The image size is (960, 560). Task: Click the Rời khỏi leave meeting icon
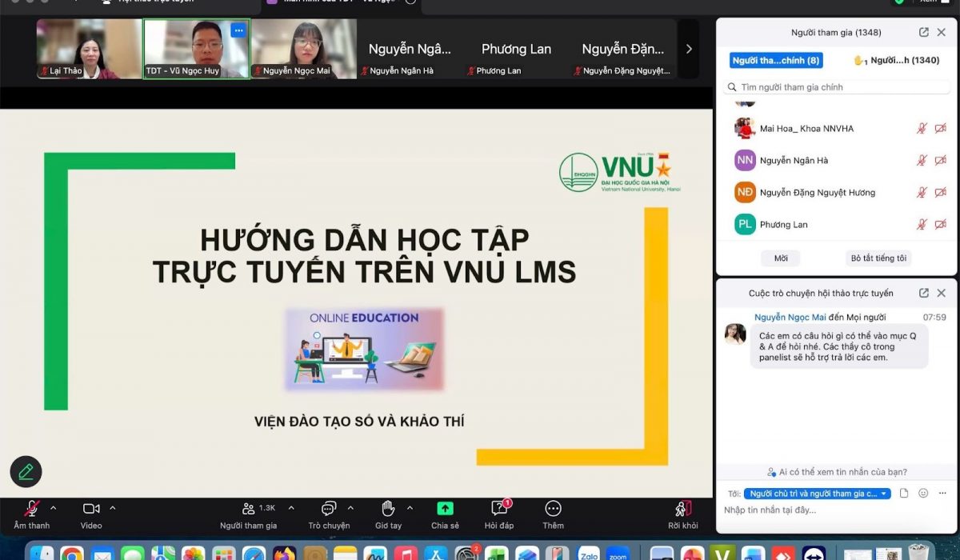click(x=683, y=509)
